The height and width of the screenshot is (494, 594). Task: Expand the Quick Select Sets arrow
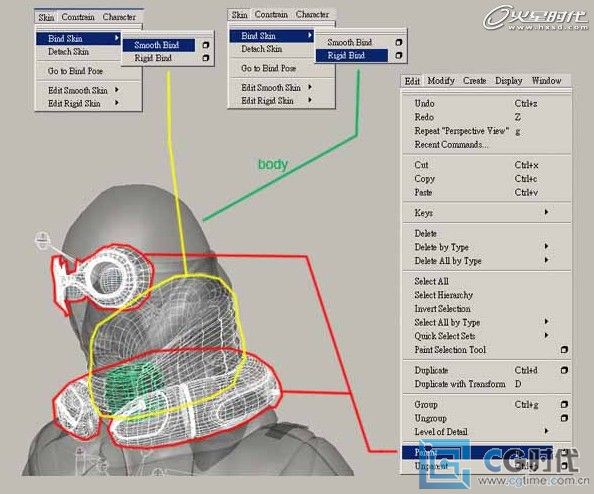[546, 335]
